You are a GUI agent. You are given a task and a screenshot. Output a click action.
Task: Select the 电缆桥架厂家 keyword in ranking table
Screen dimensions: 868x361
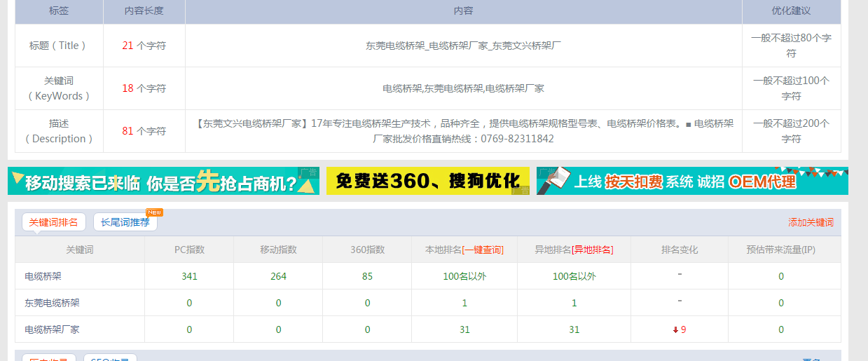pyautogui.click(x=52, y=329)
